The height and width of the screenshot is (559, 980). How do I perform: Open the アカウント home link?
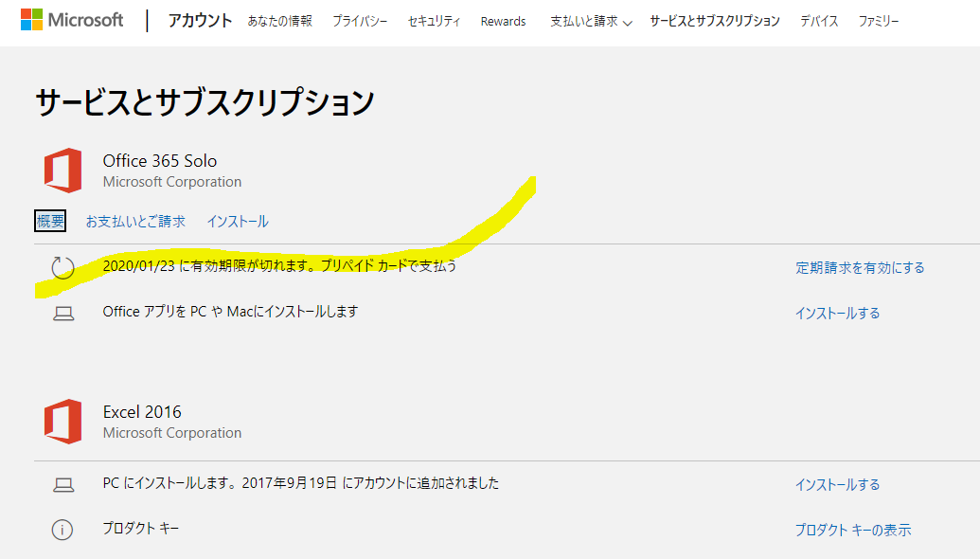pos(200,21)
